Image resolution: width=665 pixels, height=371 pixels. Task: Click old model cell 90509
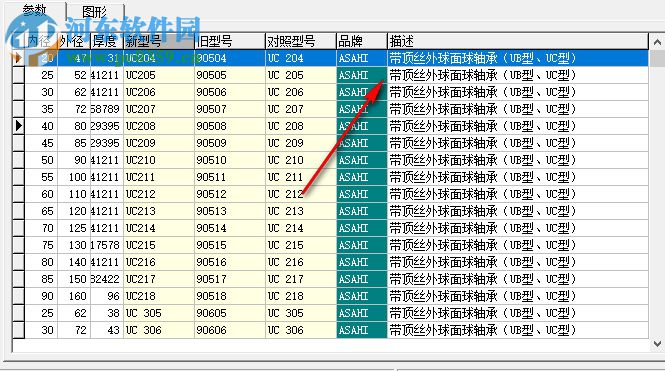click(230, 143)
